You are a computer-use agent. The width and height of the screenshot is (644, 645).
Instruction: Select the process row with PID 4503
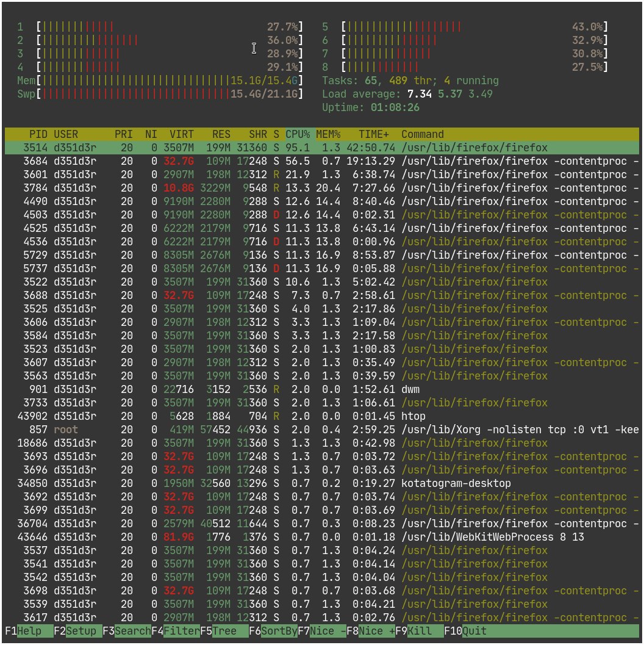tap(322, 215)
